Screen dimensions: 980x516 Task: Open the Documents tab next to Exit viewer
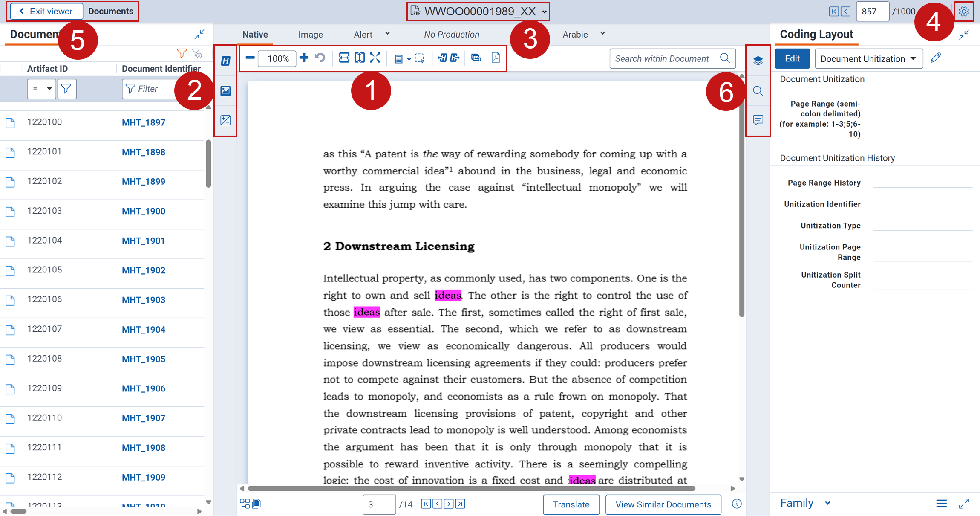click(111, 12)
